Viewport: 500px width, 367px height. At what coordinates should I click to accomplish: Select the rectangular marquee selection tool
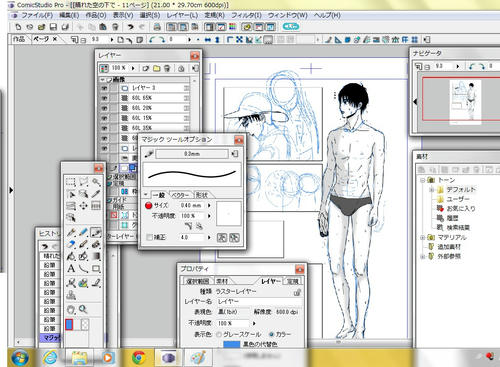(x=71, y=182)
